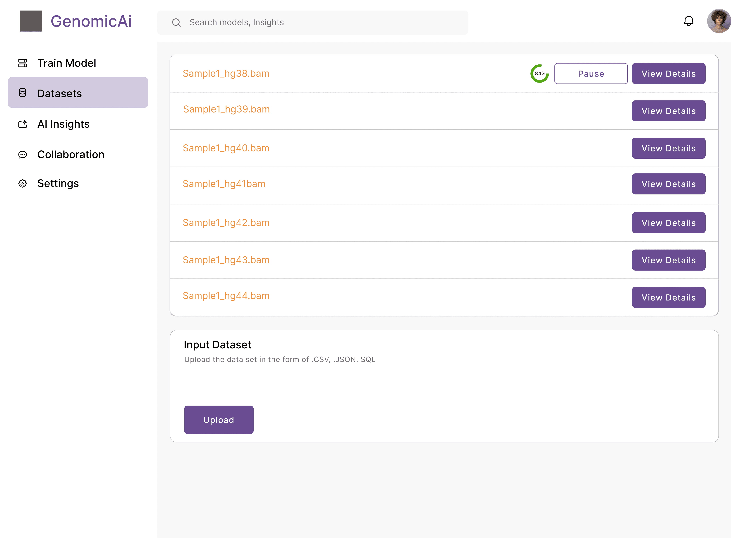Click the search magnifier icon

click(x=176, y=23)
